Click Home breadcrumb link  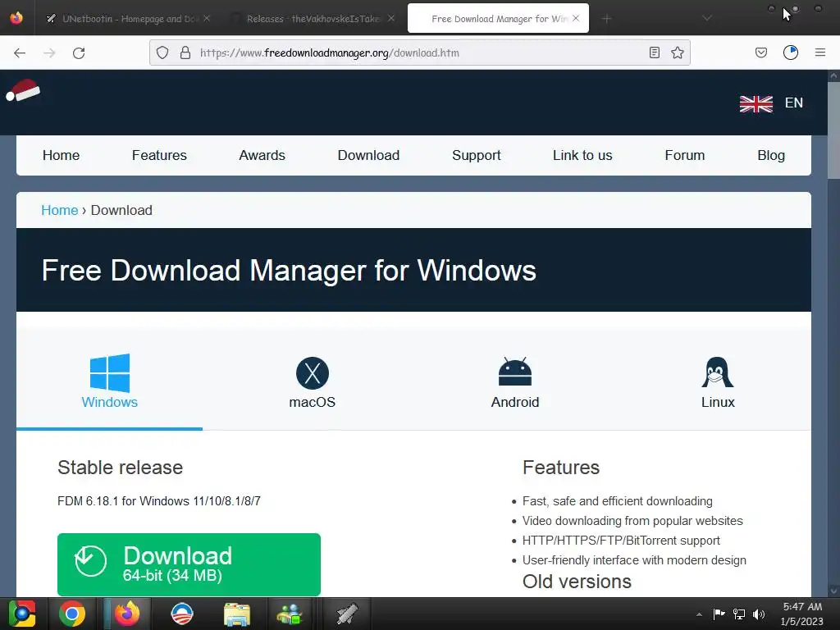pyautogui.click(x=59, y=210)
